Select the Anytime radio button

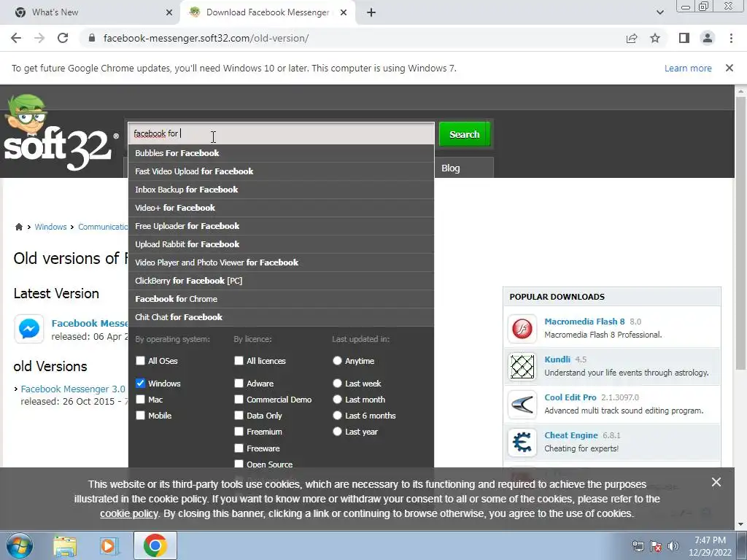[337, 360]
